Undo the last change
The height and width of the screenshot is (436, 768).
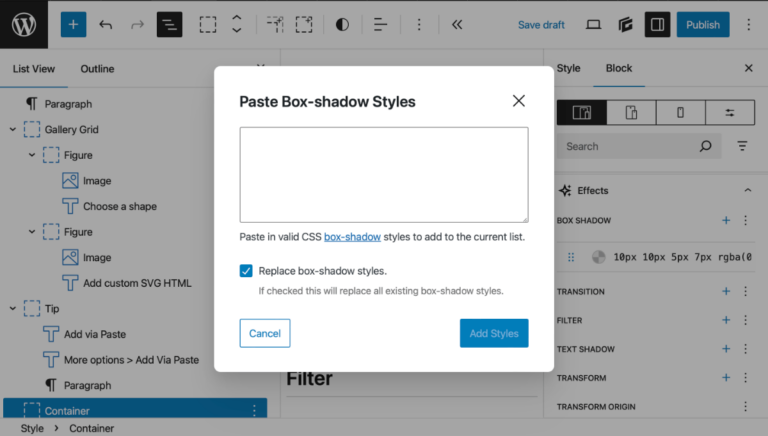click(x=105, y=24)
